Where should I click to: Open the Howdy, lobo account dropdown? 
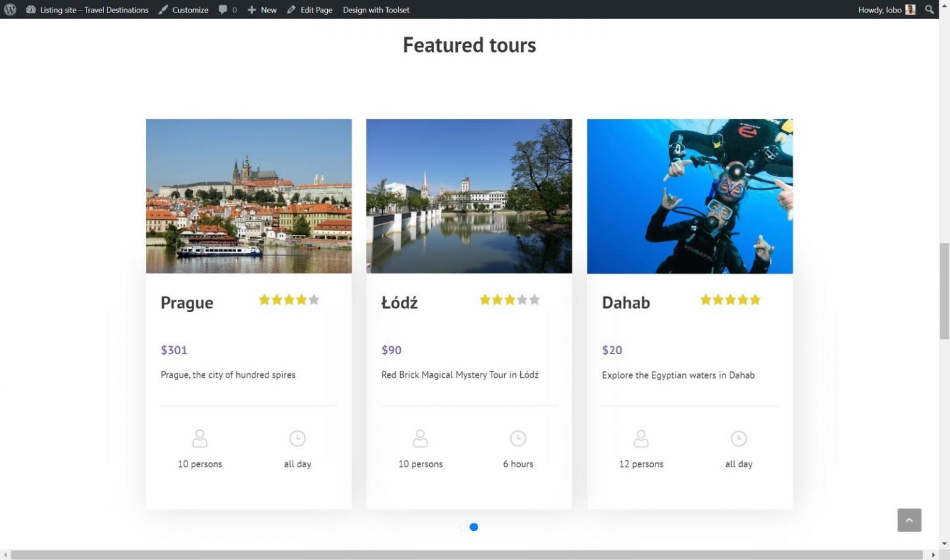pos(881,9)
